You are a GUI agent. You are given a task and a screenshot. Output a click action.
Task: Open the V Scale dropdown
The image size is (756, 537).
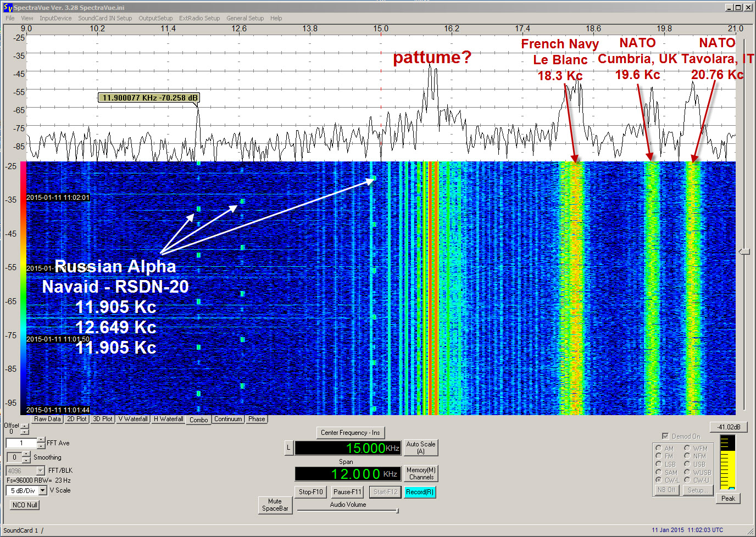[42, 490]
